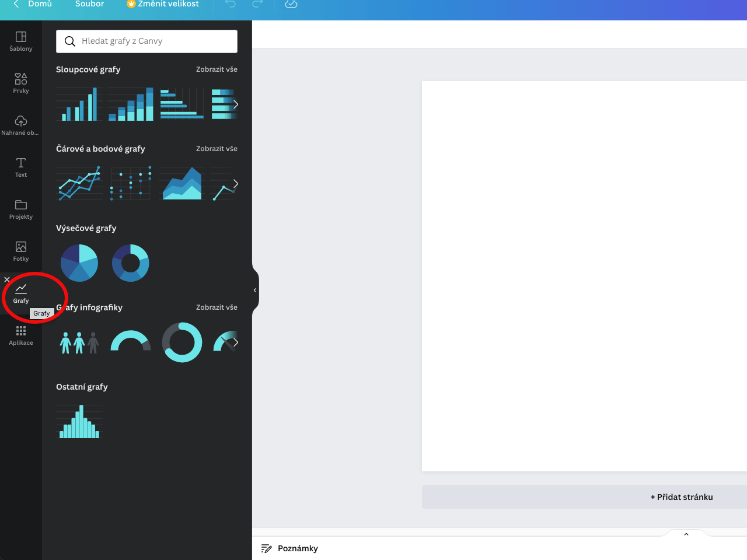Open the Prvky elements panel
This screenshot has height=560, width=747.
[21, 83]
